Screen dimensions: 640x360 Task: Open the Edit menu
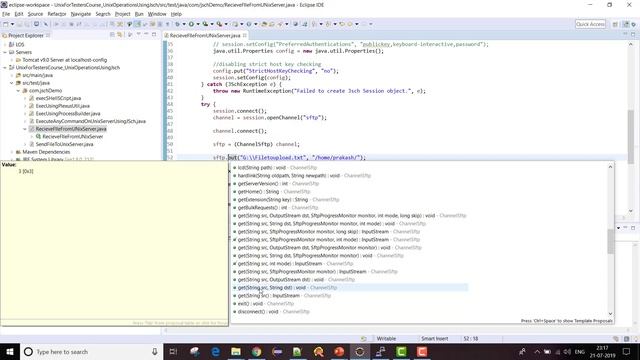[x=19, y=14]
